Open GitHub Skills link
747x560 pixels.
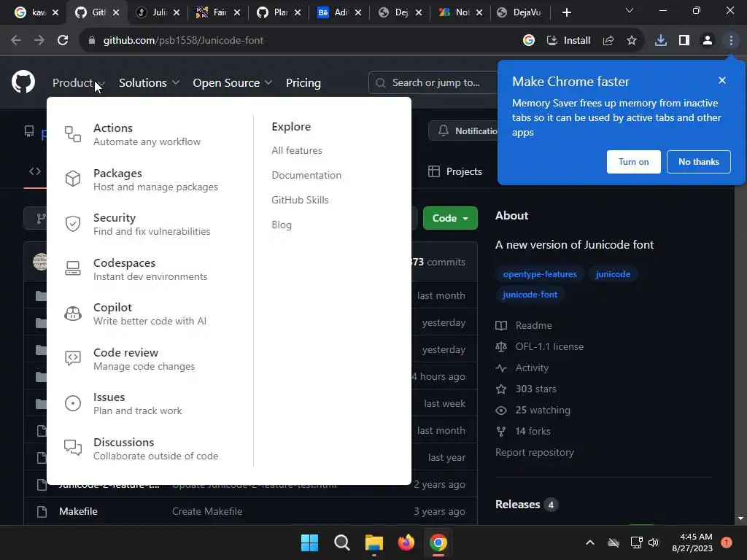click(x=300, y=200)
